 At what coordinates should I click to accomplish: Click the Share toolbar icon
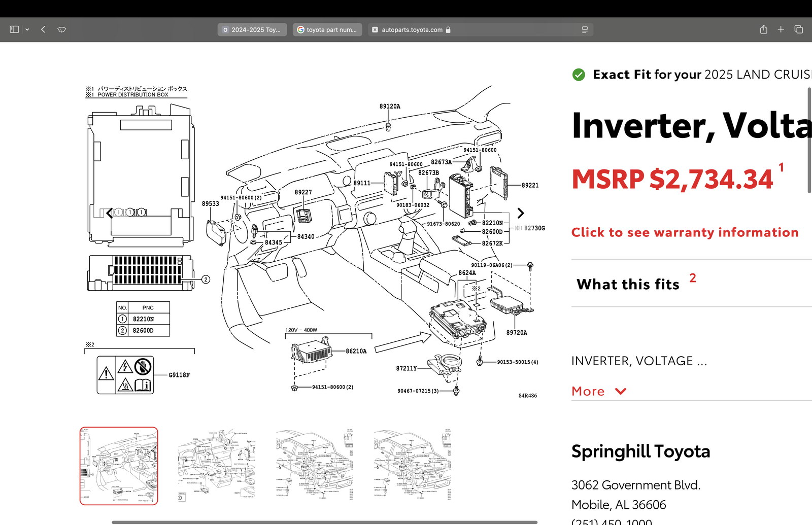[764, 29]
